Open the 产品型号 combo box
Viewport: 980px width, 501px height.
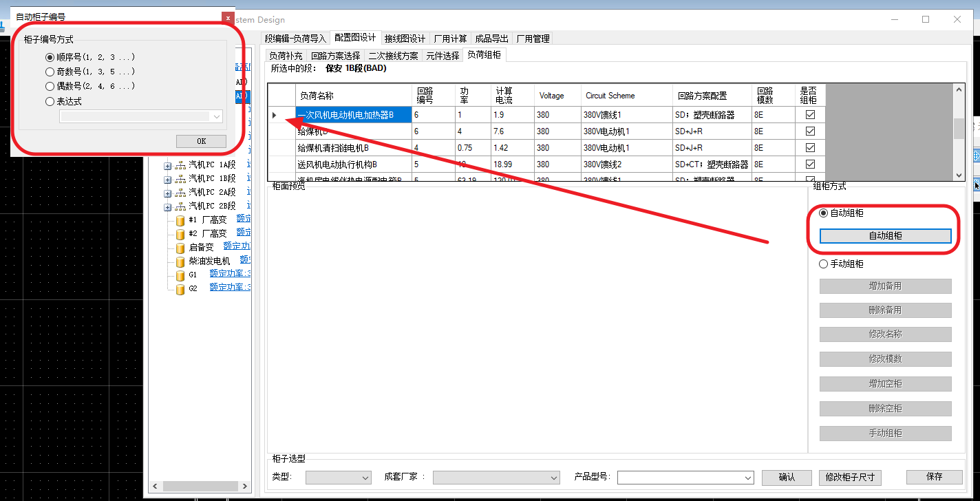coord(685,478)
